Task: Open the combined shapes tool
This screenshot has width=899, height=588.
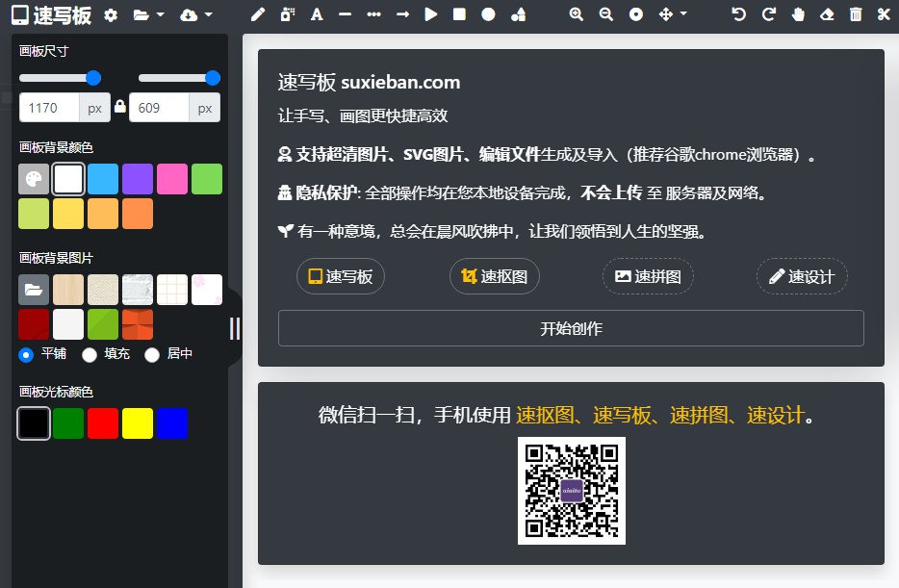Action: pos(518,14)
